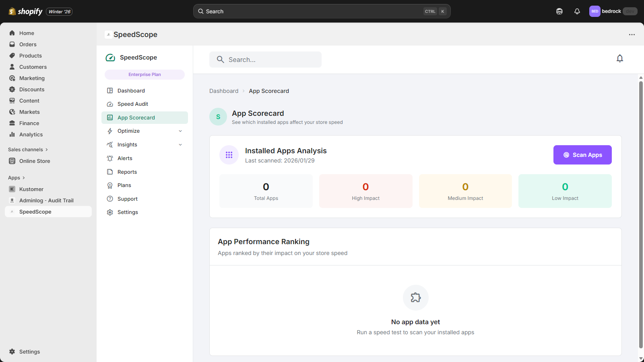Open the Sidekick assistant icon in top bar
The width and height of the screenshot is (644, 362).
coord(559,11)
